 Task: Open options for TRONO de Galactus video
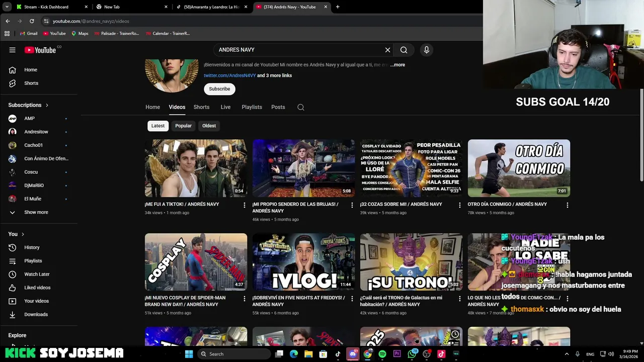[459, 299]
